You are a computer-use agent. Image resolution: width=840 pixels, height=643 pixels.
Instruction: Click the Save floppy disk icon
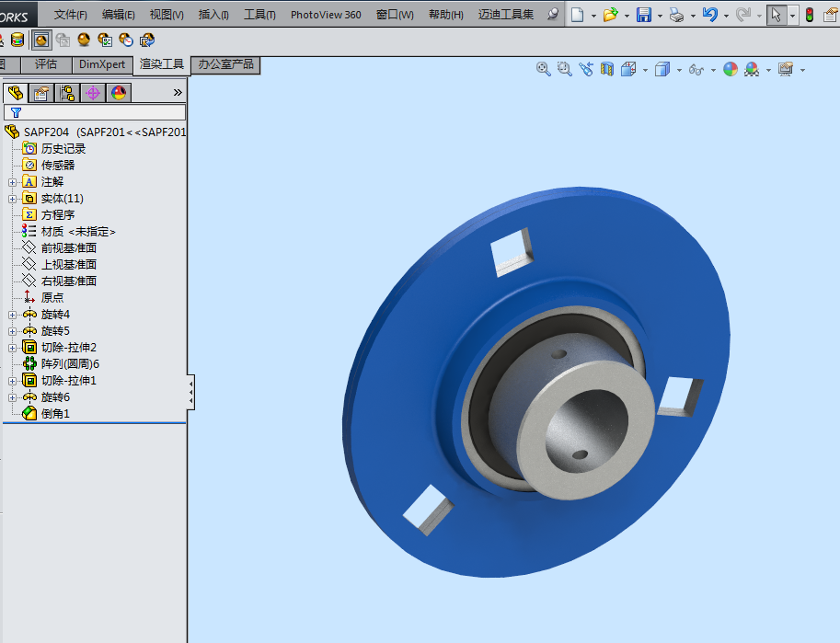coord(644,15)
